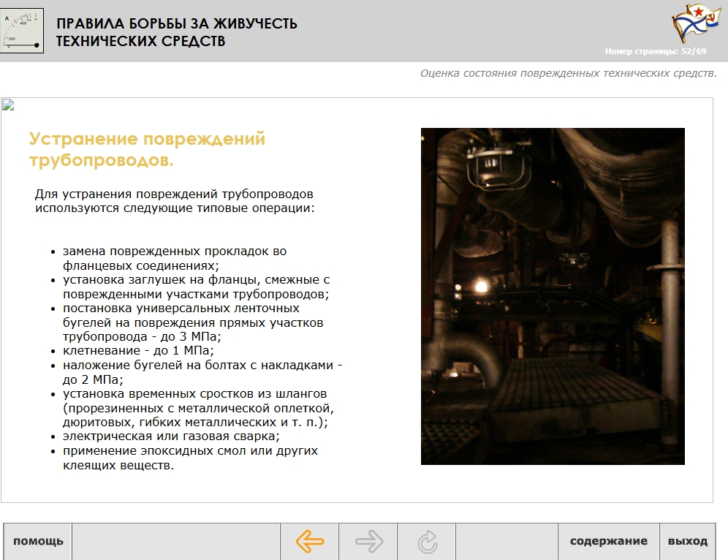Image resolution: width=728 pixels, height=560 pixels.
Task: Click intro paragraph "Для устранения повреждений трубопроводов"
Action: click(x=175, y=201)
